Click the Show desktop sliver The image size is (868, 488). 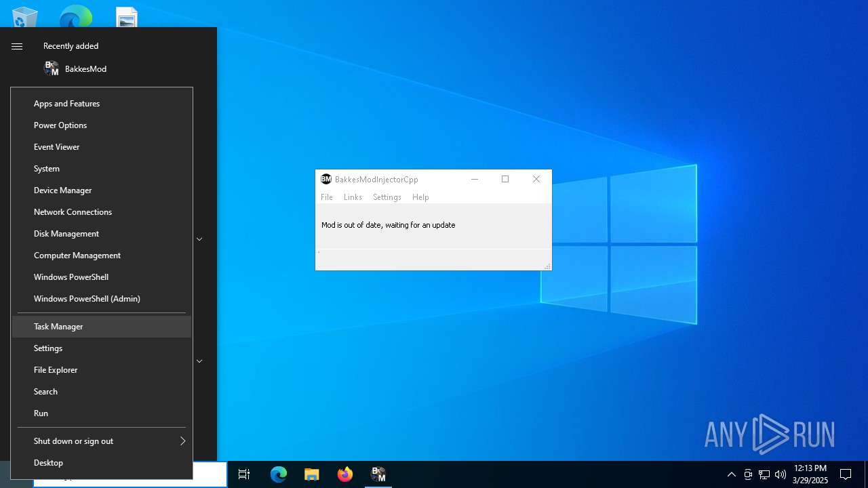(866, 474)
